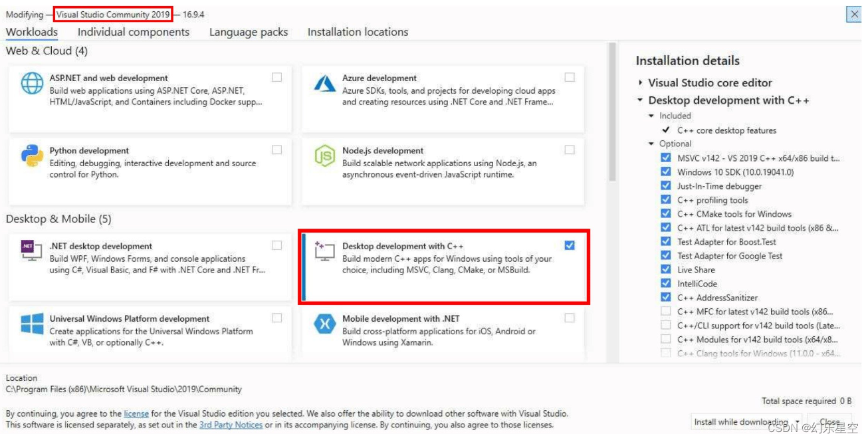Click the Web & Cloud (4) heading
This screenshot has height=440, width=868.
(47, 51)
